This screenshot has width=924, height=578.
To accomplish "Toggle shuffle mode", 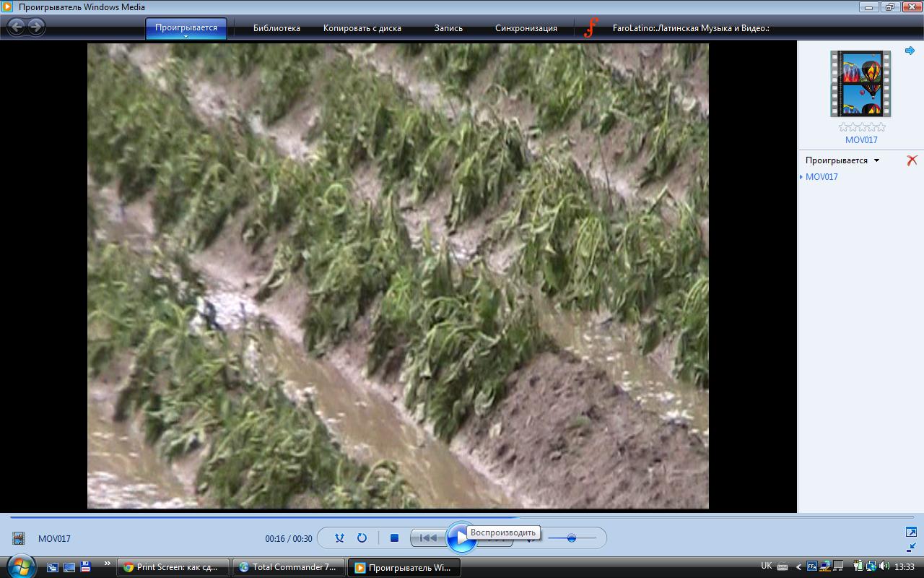I will click(340, 538).
